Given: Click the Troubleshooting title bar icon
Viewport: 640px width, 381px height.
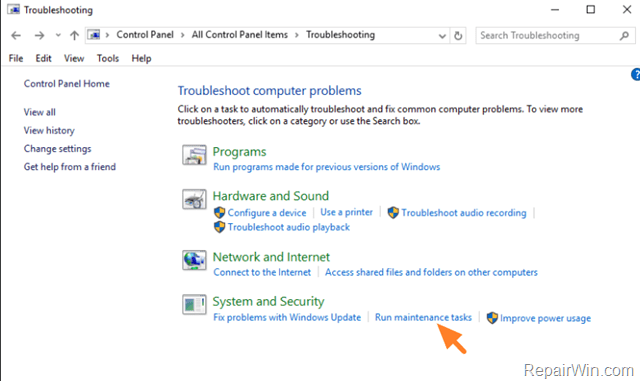Looking at the screenshot, I should pyautogui.click(x=13, y=9).
